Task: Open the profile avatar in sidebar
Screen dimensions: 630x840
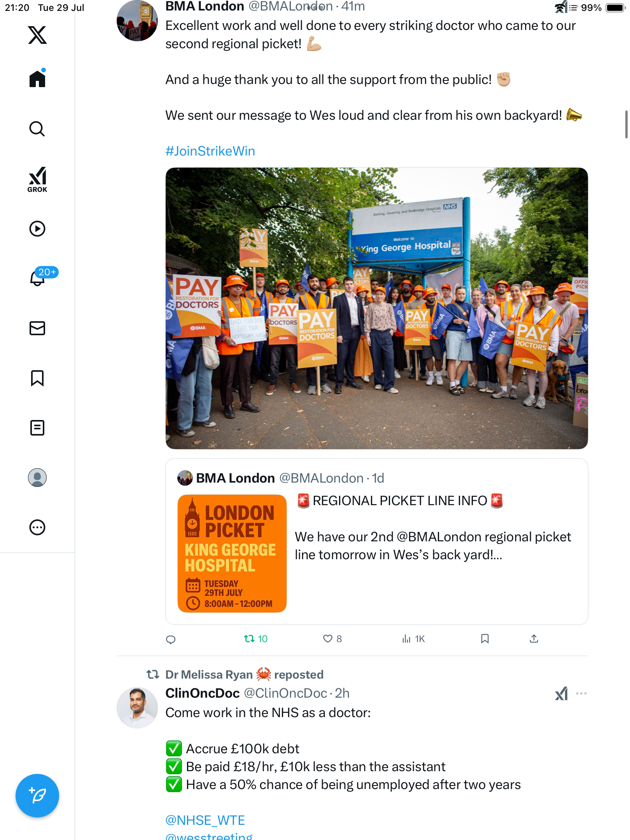Action: click(37, 478)
